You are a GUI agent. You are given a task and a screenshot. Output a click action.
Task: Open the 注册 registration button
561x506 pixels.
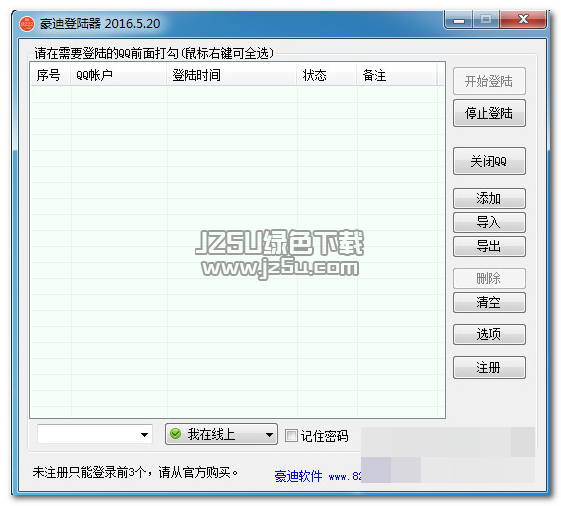point(489,367)
